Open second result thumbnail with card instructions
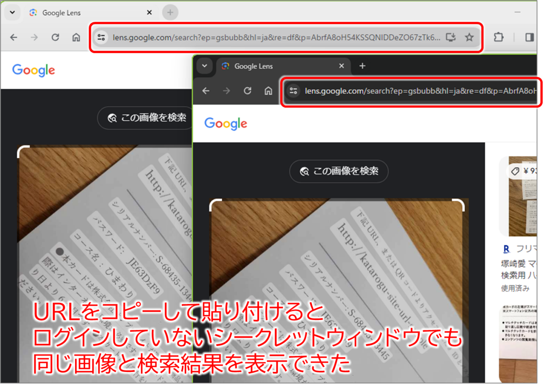This screenshot has width=546, height=392. point(518,343)
